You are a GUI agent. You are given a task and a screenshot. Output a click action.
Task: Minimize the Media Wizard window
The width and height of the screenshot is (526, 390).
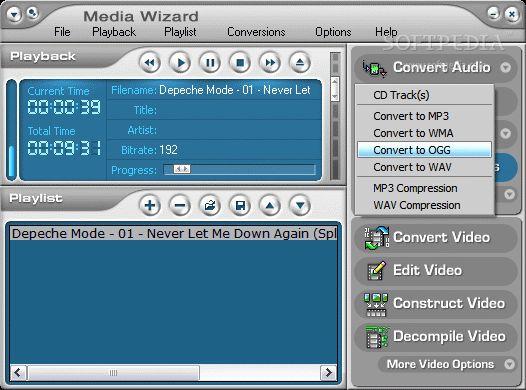pyautogui.click(x=493, y=13)
